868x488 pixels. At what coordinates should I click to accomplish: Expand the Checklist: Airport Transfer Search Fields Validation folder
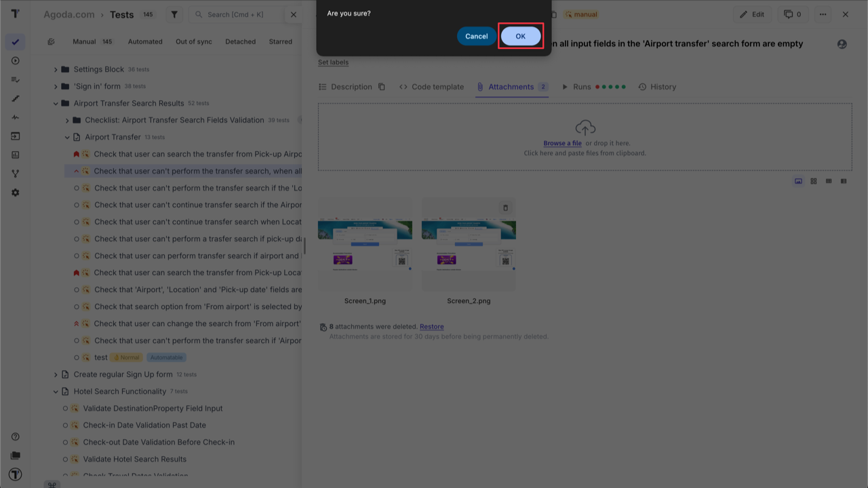67,120
